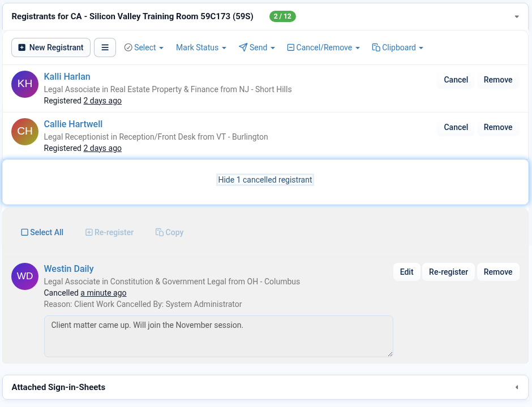Click the Re-register bulk action
The width and height of the screenshot is (532, 407).
coord(109,232)
